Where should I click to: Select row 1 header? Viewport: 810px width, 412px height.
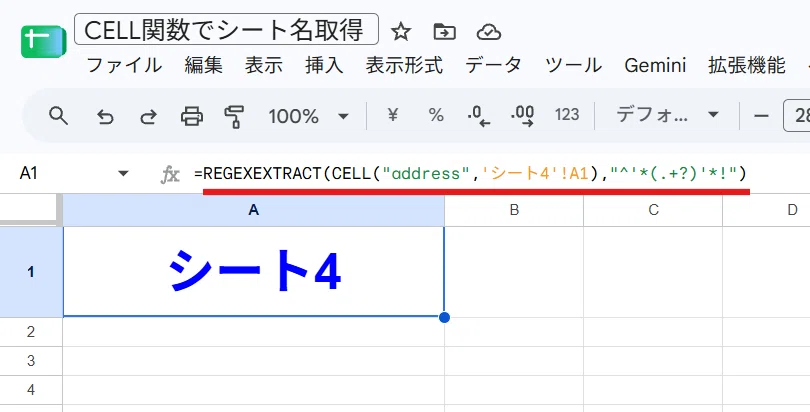(31, 272)
